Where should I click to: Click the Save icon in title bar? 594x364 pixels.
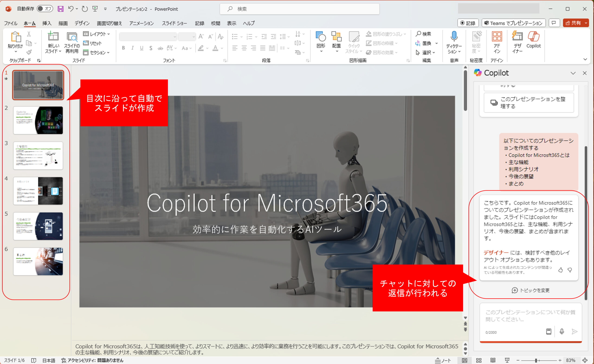point(61,9)
